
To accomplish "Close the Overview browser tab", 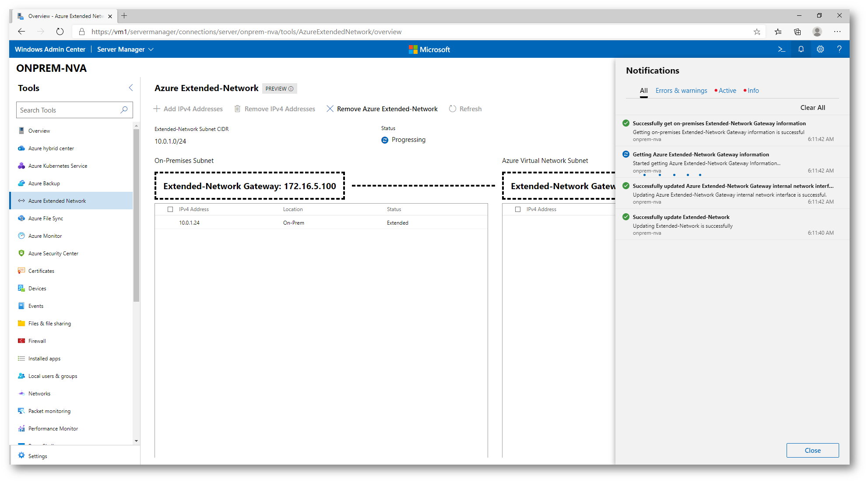I will (110, 16).
